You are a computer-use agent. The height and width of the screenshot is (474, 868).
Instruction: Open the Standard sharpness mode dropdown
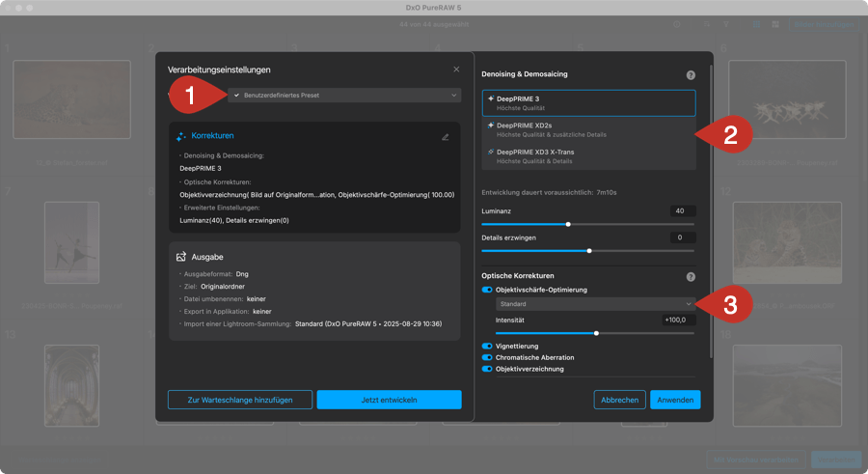pyautogui.click(x=596, y=304)
